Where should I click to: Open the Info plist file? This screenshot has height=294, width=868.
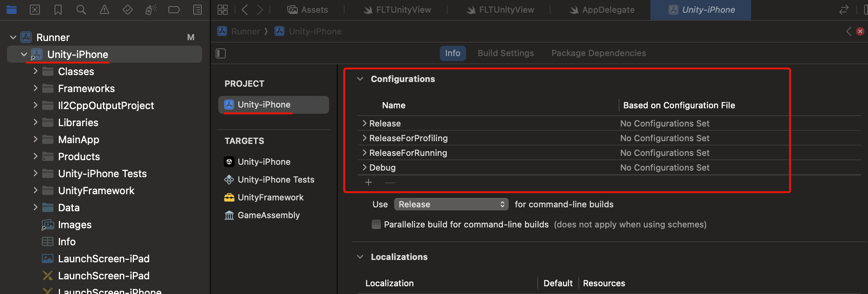pos(67,242)
